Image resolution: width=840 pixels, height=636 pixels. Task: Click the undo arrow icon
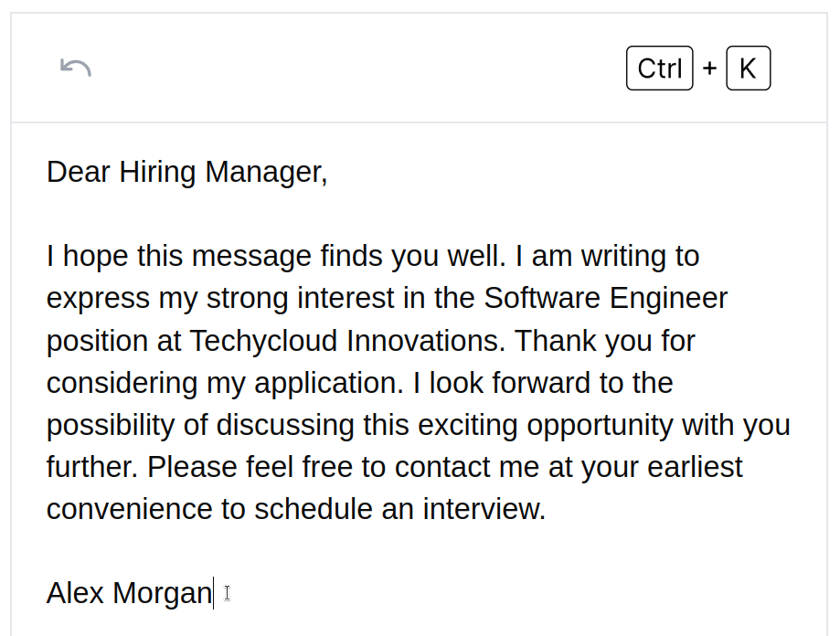[75, 68]
